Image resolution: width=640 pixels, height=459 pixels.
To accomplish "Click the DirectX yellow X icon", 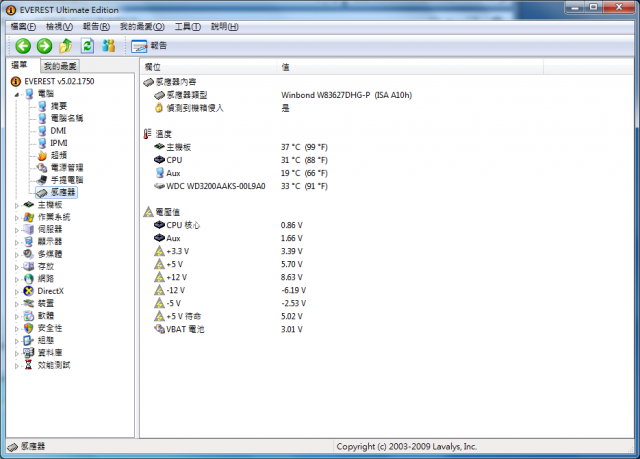I will (x=29, y=291).
